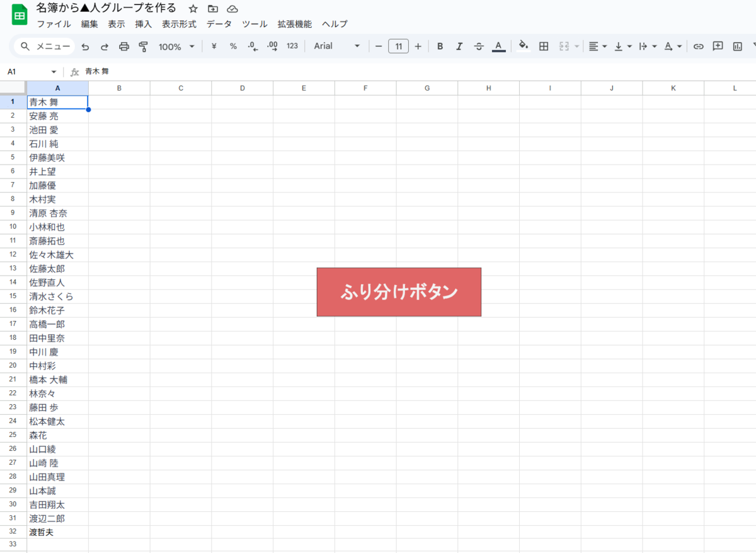756x553 pixels.
Task: Format as currency with yen icon
Action: pos(214,46)
